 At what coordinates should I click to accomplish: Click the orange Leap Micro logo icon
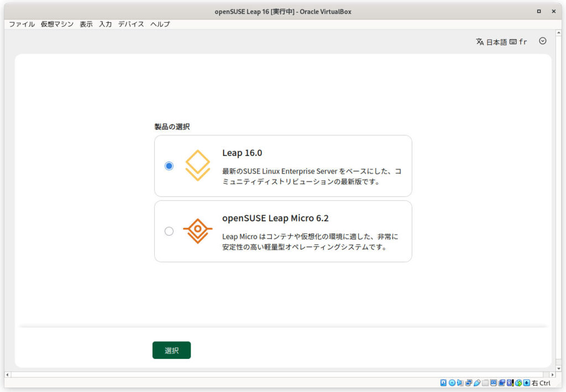[x=197, y=231]
